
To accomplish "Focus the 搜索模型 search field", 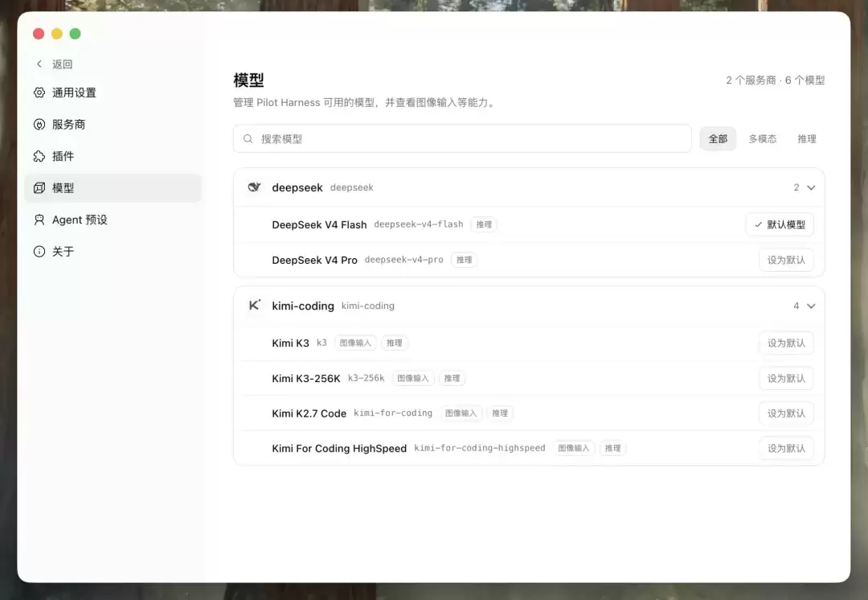I will [462, 138].
